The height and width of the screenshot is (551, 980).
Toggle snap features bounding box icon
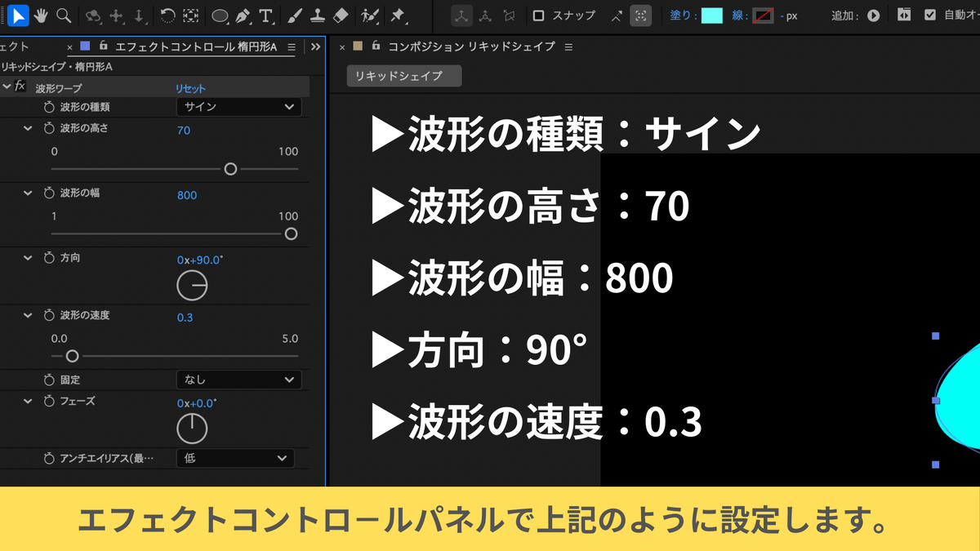[641, 16]
